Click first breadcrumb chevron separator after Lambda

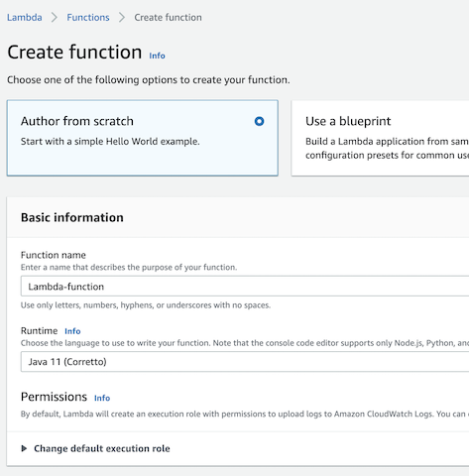pos(55,17)
